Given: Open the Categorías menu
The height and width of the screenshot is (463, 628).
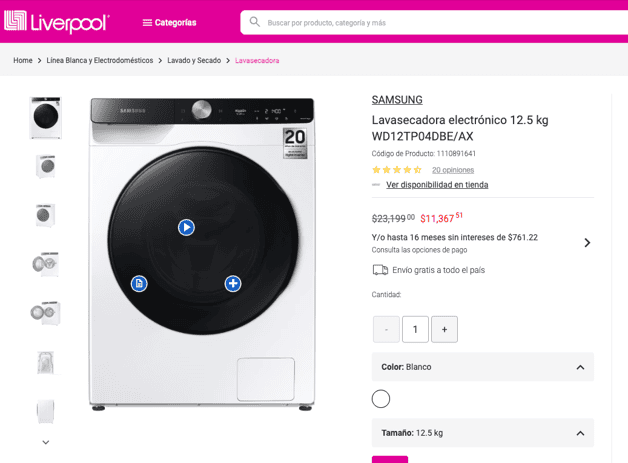Looking at the screenshot, I should click(x=168, y=22).
